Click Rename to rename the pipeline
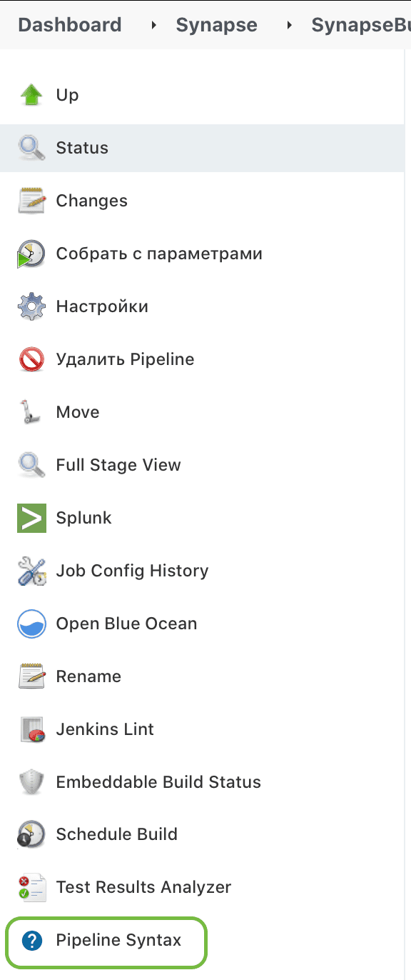The height and width of the screenshot is (980, 411). [x=88, y=676]
